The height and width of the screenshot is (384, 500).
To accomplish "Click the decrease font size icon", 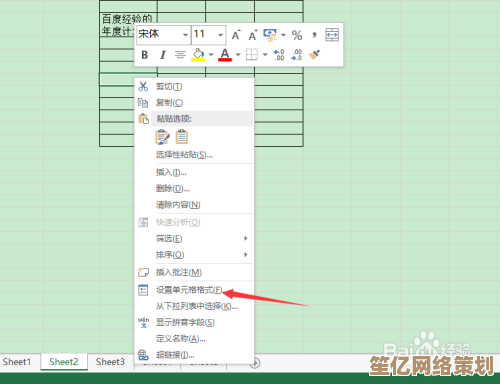I will (253, 35).
